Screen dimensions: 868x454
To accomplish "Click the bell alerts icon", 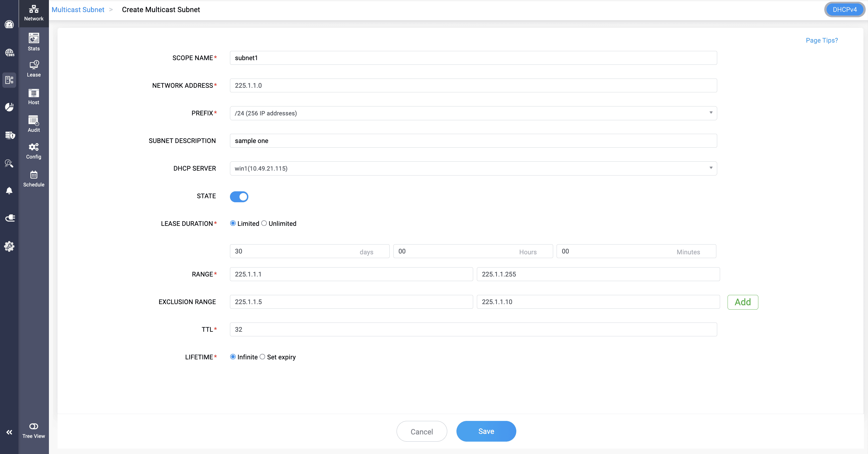I will pyautogui.click(x=9, y=191).
